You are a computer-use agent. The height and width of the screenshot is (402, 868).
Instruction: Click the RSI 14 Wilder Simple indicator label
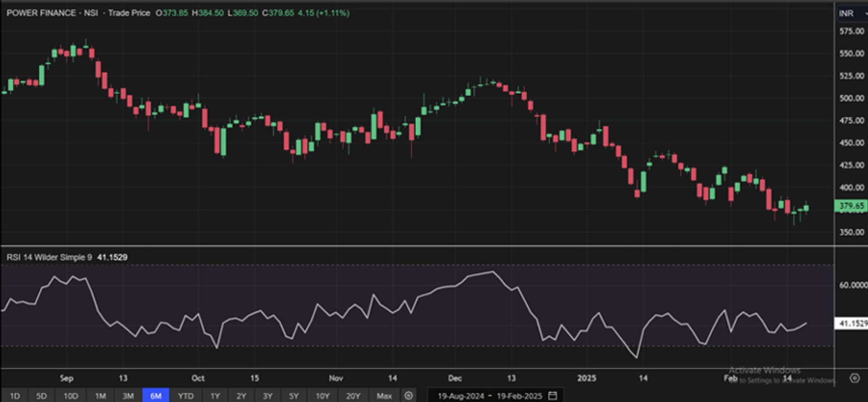coord(49,257)
